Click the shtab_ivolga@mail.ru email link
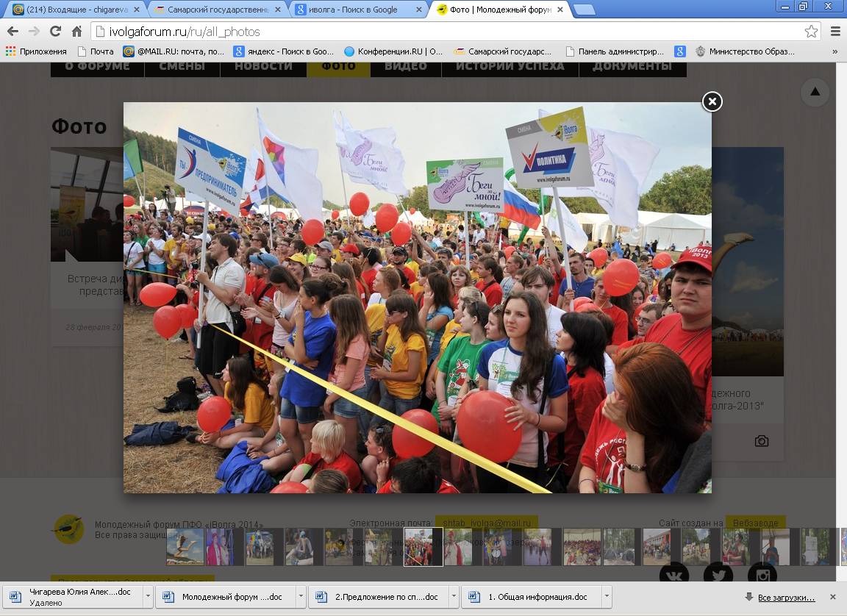The image size is (847, 616). click(487, 523)
